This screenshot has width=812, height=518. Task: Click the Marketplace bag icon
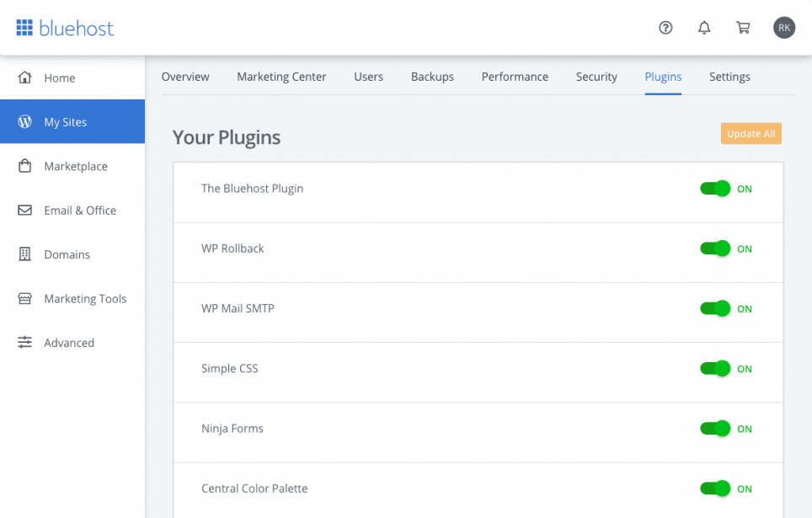click(x=25, y=166)
